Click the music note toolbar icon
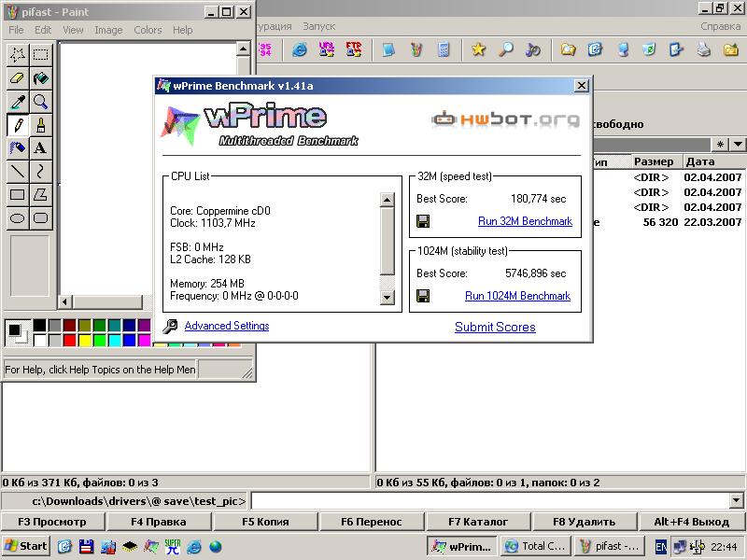747x560 pixels. 533,49
